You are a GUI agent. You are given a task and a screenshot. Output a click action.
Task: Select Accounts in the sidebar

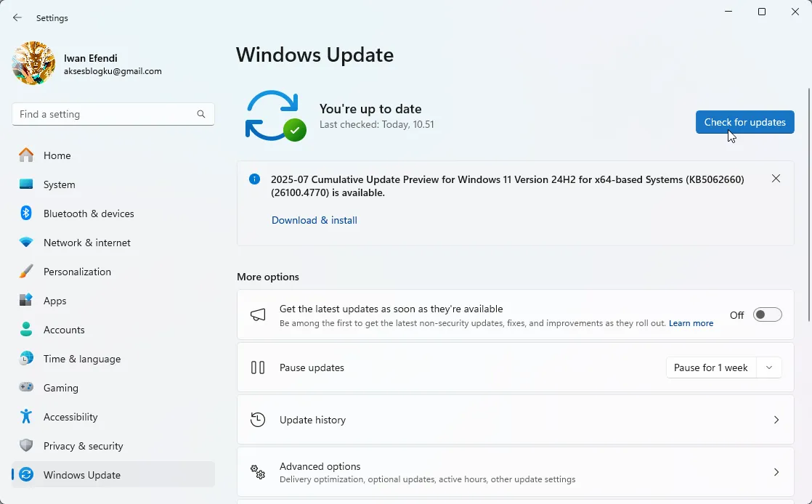64,330
